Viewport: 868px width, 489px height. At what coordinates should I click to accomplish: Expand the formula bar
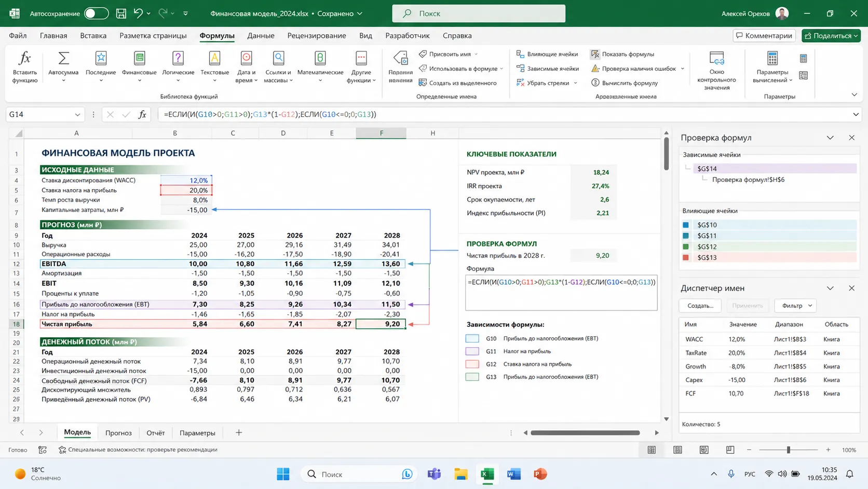856,114
